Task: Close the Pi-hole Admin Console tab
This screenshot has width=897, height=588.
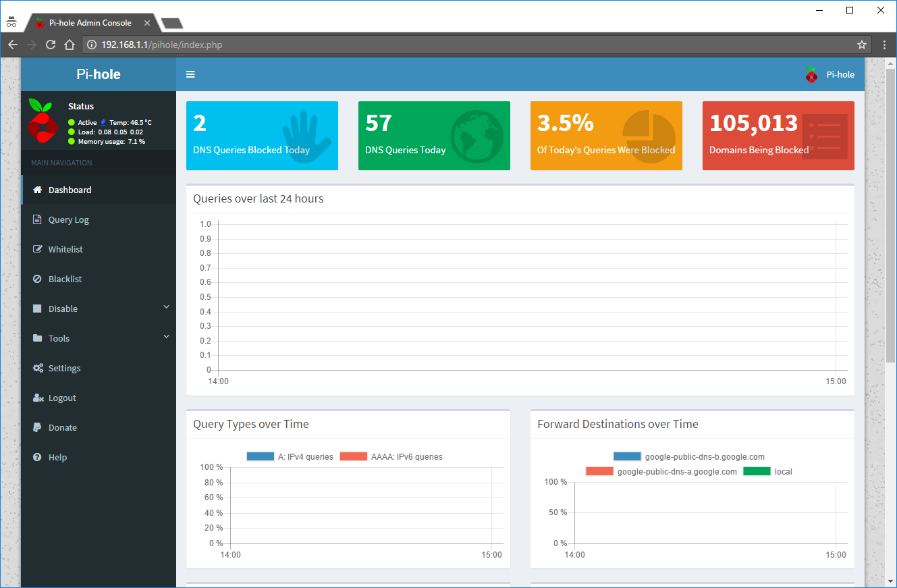Action: tap(147, 22)
